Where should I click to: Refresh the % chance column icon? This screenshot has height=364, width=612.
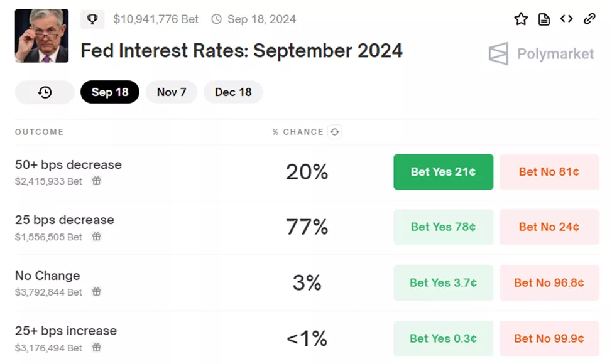(x=335, y=132)
